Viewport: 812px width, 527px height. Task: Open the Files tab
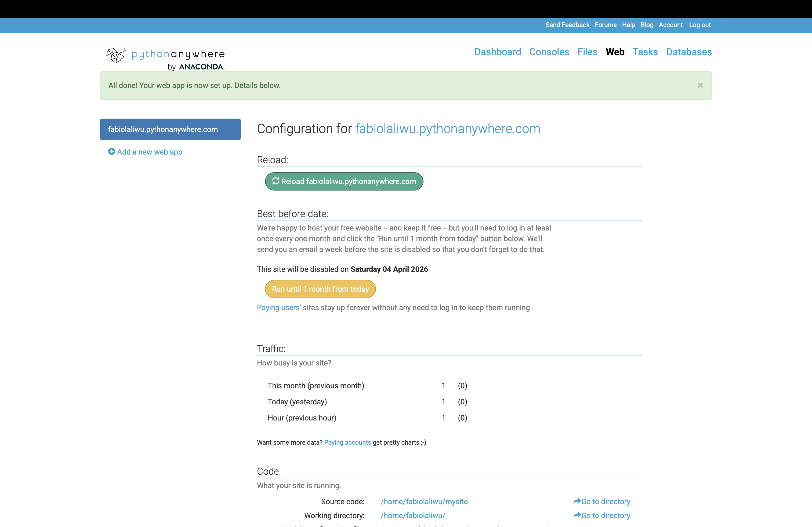click(x=587, y=52)
